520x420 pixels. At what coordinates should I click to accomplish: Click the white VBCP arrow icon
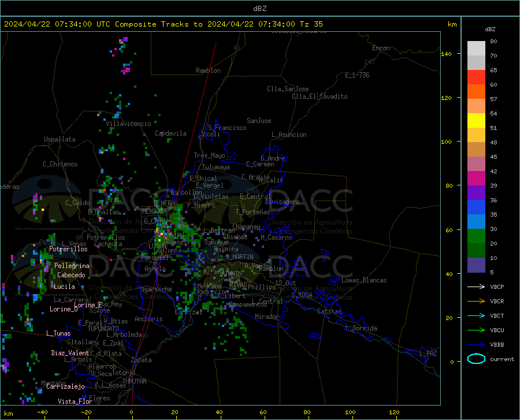(476, 287)
